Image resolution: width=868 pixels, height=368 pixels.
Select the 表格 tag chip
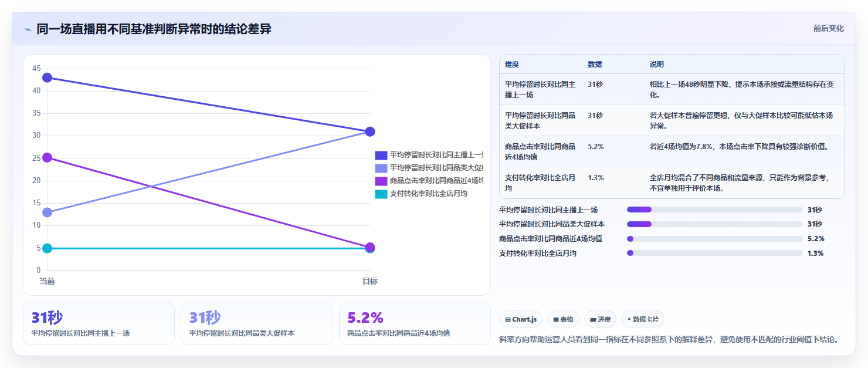tap(563, 319)
